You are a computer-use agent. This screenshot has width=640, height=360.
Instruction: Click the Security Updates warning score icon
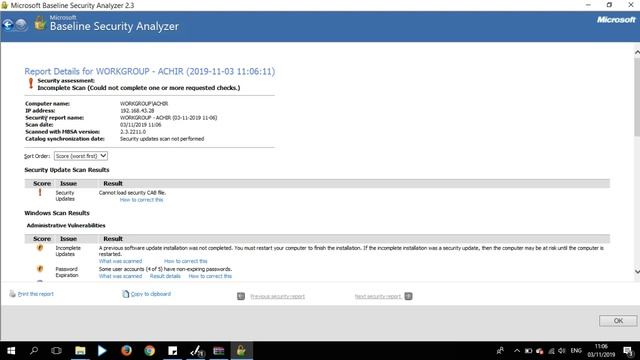coord(40,192)
